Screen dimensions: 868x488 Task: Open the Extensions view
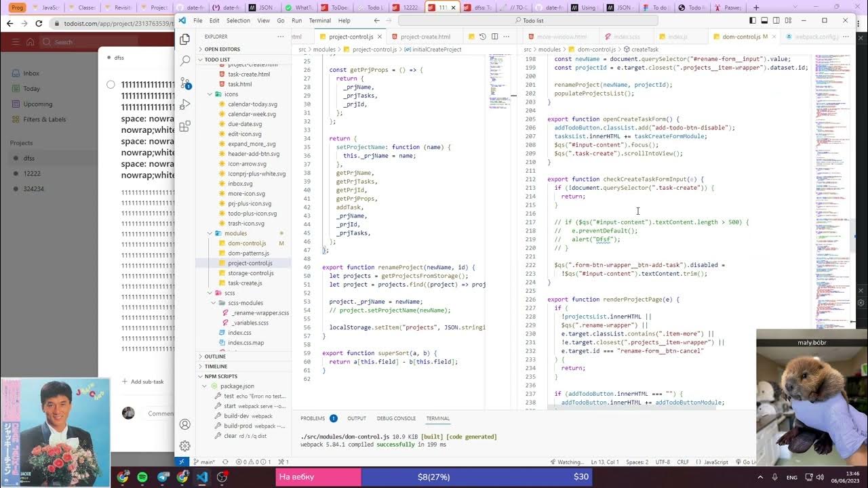click(x=184, y=127)
